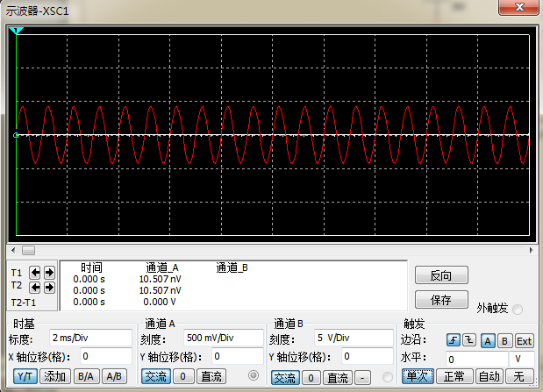The height and width of the screenshot is (392, 543).
Task: Click channel B minus (invert) button
Action: click(x=362, y=378)
